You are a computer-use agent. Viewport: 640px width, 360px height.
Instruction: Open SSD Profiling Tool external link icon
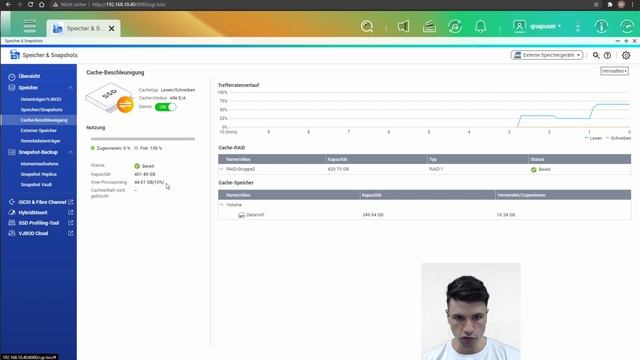pos(71,223)
